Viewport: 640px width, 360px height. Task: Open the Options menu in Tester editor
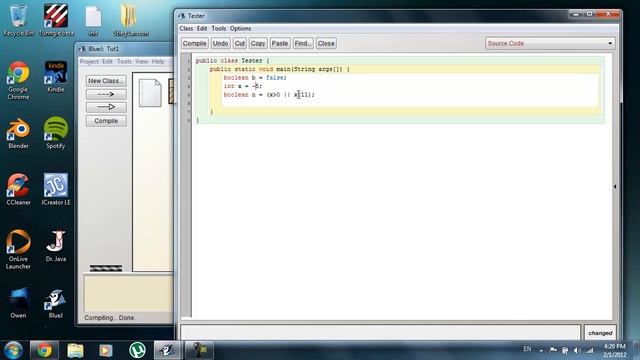coord(240,29)
